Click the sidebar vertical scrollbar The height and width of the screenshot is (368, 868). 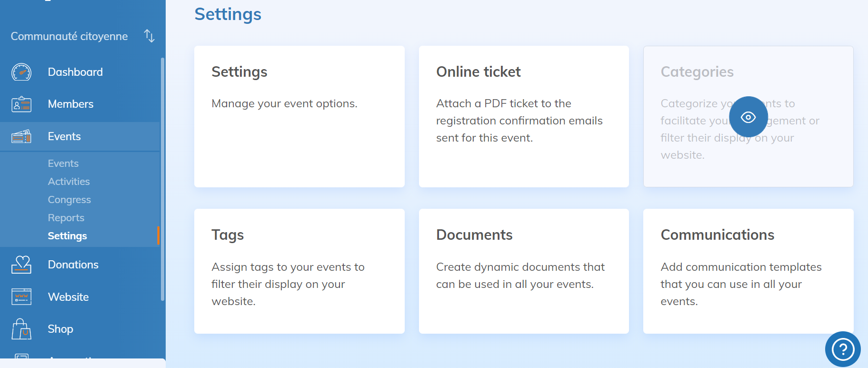point(162,179)
